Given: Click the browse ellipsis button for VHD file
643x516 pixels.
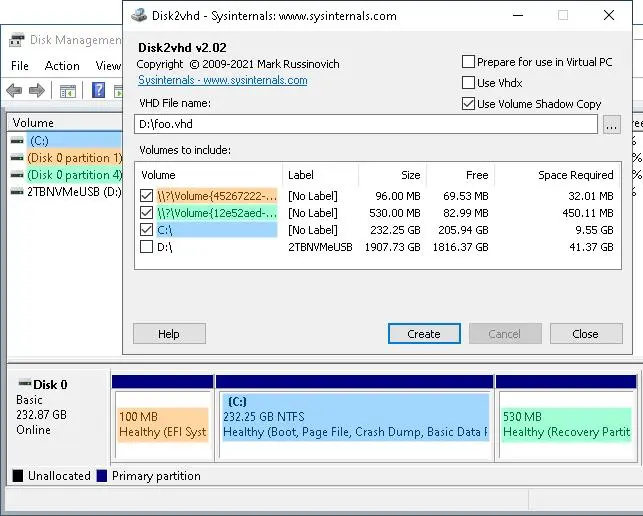Looking at the screenshot, I should tap(611, 124).
